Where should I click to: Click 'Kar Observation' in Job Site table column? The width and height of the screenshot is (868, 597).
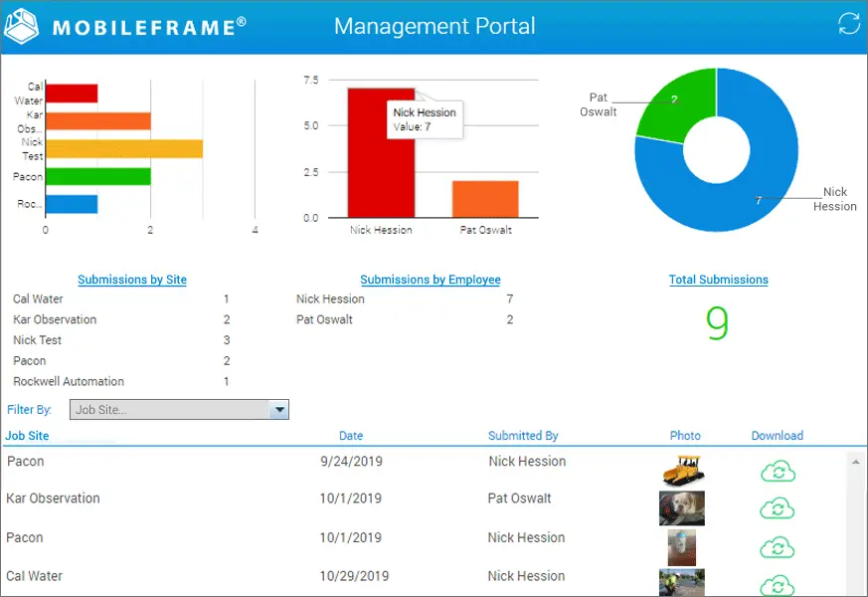53,498
